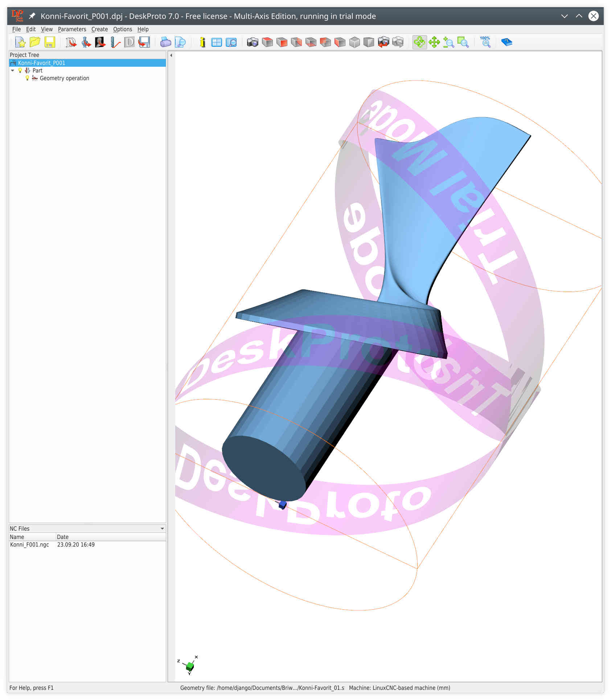Screen dimensions: 611x700
Task: Load geometry file with the blue vase icon
Action: (86, 42)
